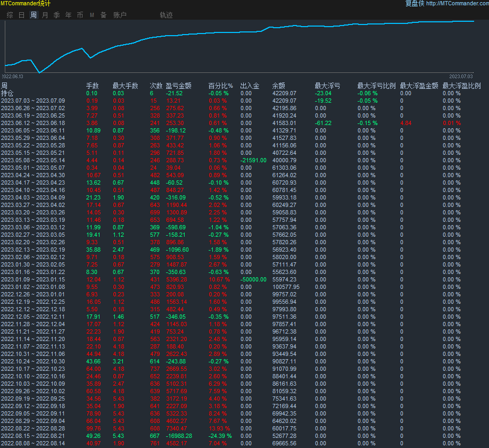The height and width of the screenshot is (448, 489).
Task: Open the 月 monthly statistics tab
Action: coord(45,15)
